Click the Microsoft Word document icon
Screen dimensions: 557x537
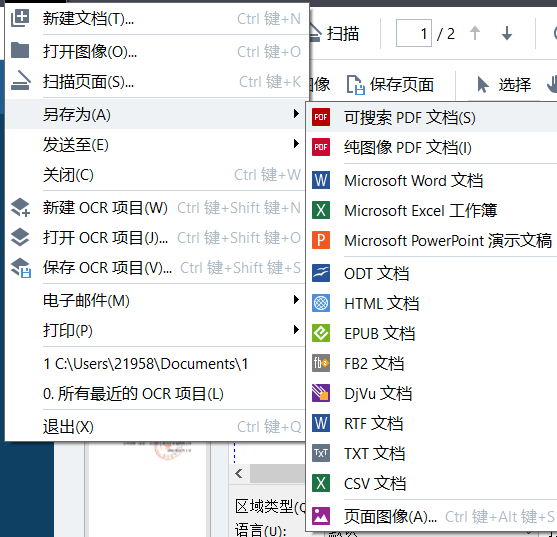point(321,180)
